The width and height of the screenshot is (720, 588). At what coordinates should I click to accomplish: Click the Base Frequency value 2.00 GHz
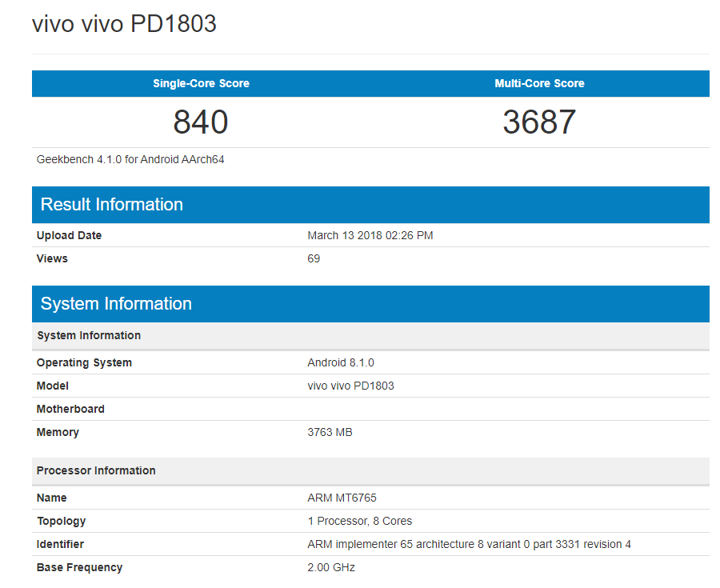pyautogui.click(x=330, y=567)
